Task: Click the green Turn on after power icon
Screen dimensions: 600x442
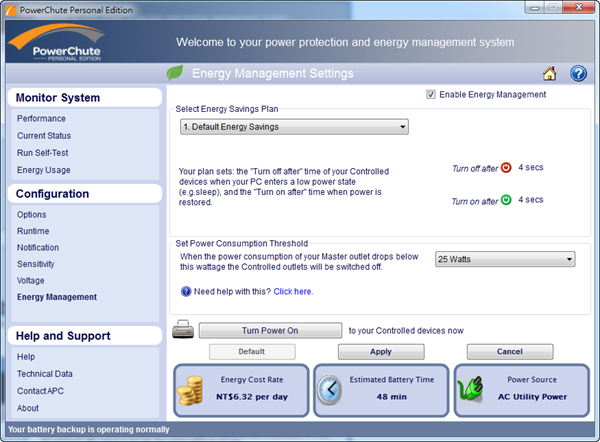Action: [x=505, y=199]
